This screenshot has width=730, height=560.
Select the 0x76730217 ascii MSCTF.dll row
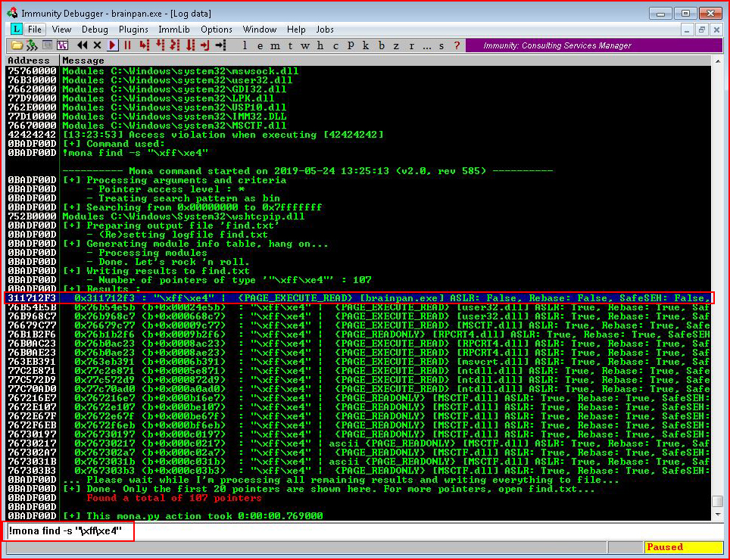tap(358, 443)
